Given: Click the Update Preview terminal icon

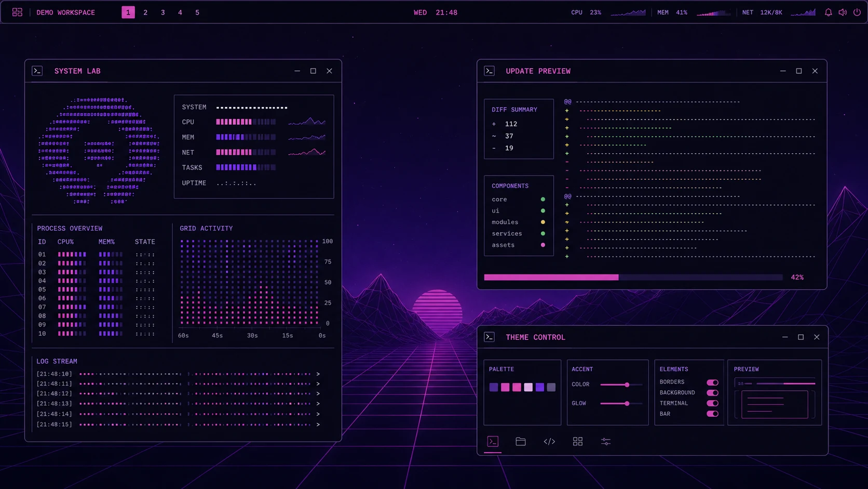Looking at the screenshot, I should pos(490,71).
